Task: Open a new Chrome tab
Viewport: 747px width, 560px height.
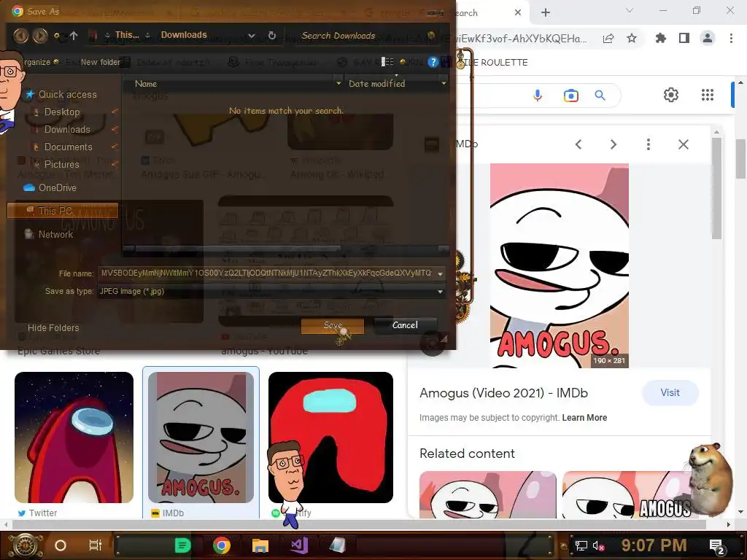Action: pyautogui.click(x=546, y=12)
